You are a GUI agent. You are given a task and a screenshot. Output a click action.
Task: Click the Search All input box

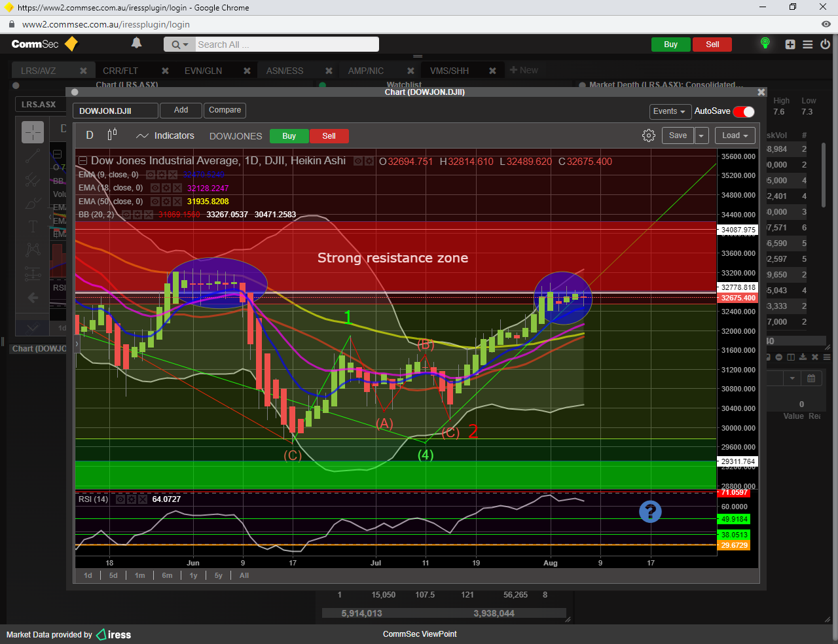tap(287, 45)
